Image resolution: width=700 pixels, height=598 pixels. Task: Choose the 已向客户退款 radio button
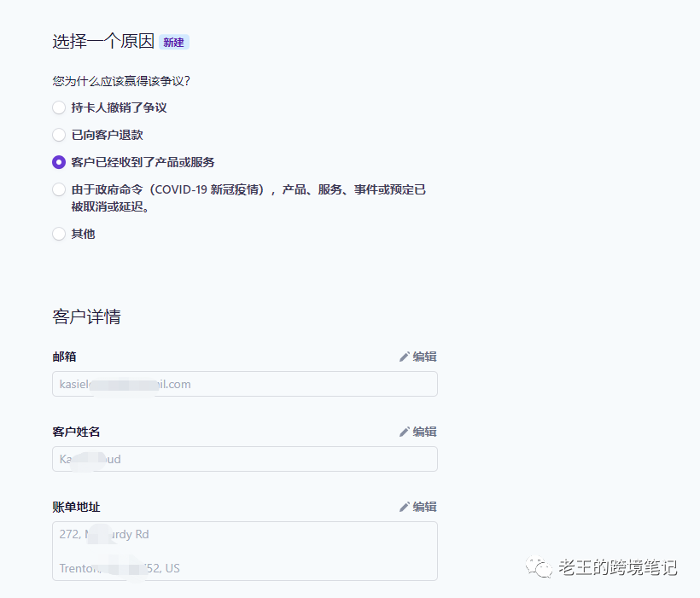click(59, 135)
